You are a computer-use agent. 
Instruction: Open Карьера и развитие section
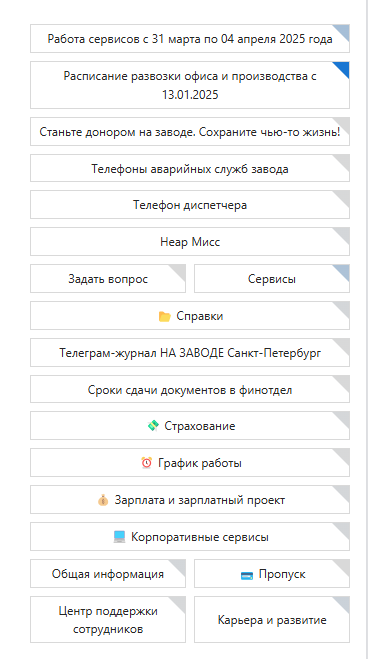click(272, 619)
